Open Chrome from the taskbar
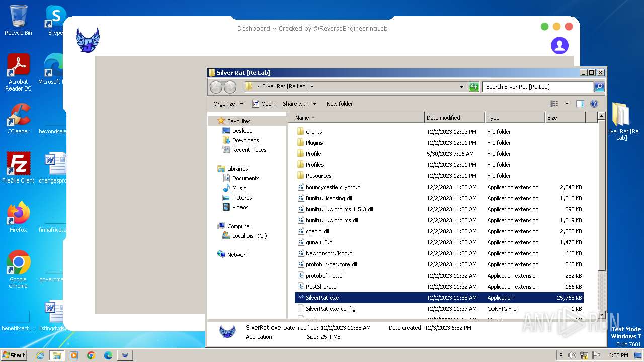Viewport: 644px width, 362px height. 91,355
